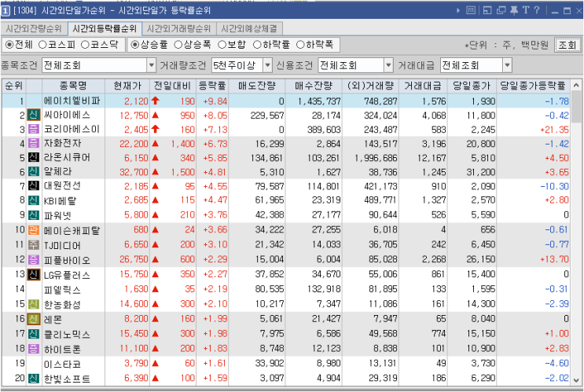Click the 신 badge next to 클리노믹스

pos(34,334)
